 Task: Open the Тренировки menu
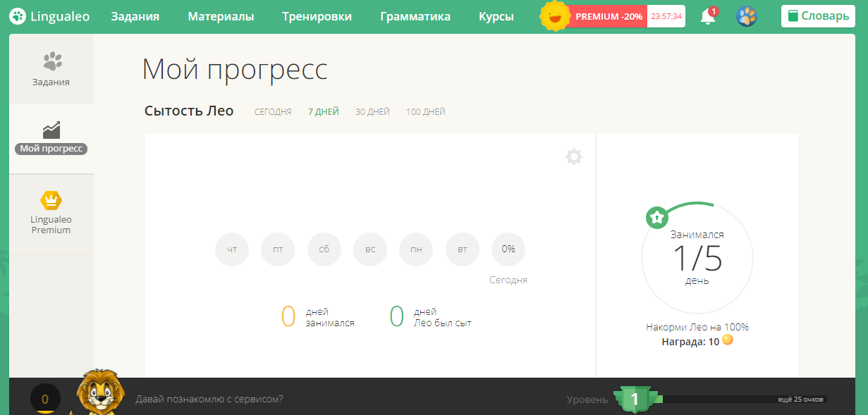317,16
